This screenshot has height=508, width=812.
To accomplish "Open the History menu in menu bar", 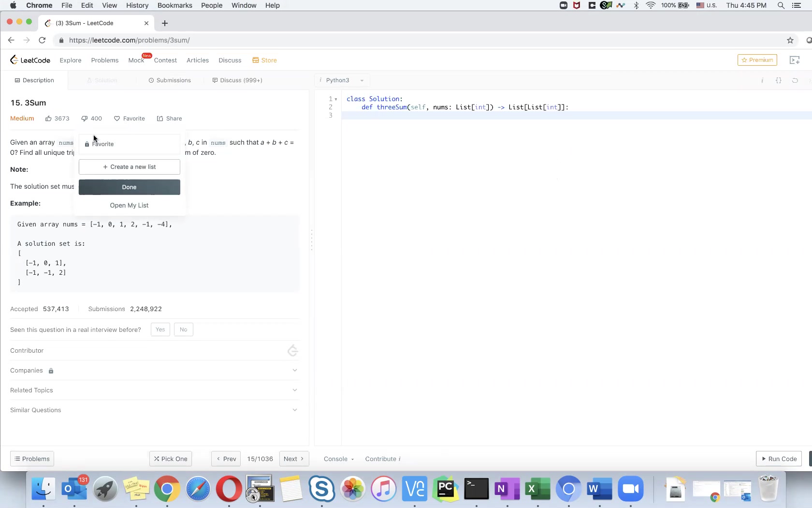I will pos(137,5).
